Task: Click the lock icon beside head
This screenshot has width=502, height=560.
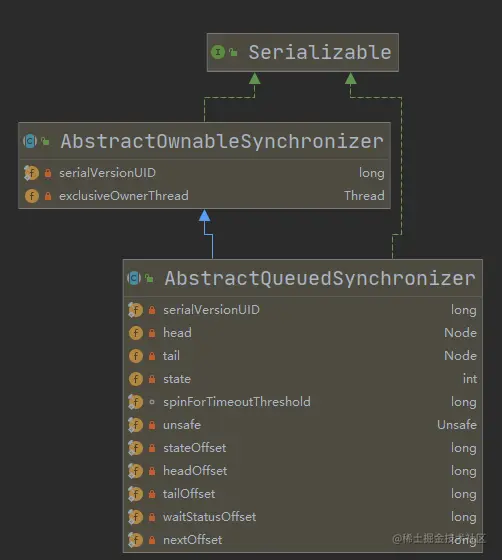Action: click(152, 333)
